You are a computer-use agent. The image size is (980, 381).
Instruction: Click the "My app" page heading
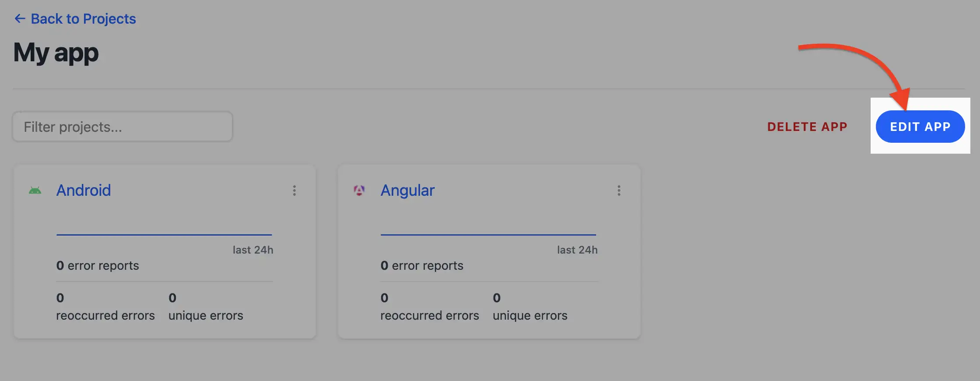(x=56, y=53)
